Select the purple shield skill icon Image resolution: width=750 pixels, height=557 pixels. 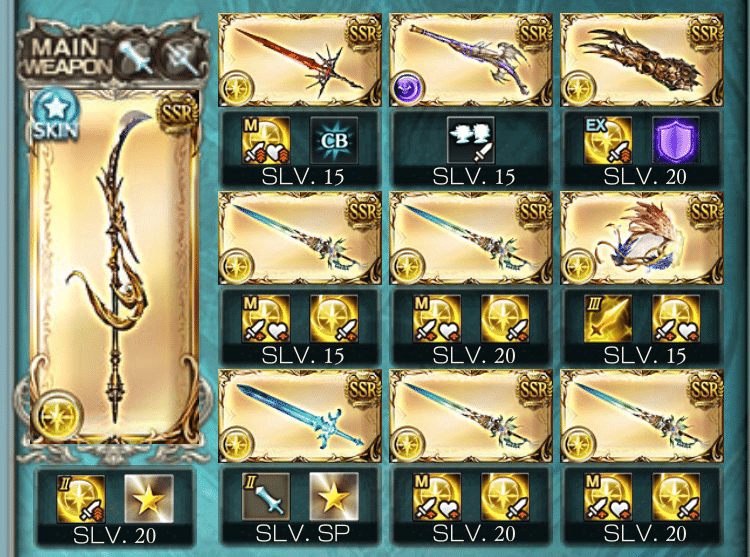675,141
